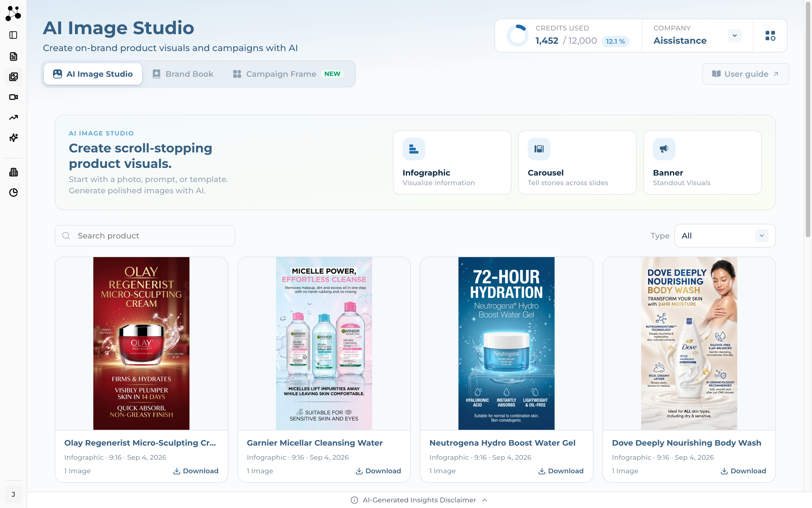Download the Neutrogena Hydro Boost image
812x508 pixels.
coord(561,471)
